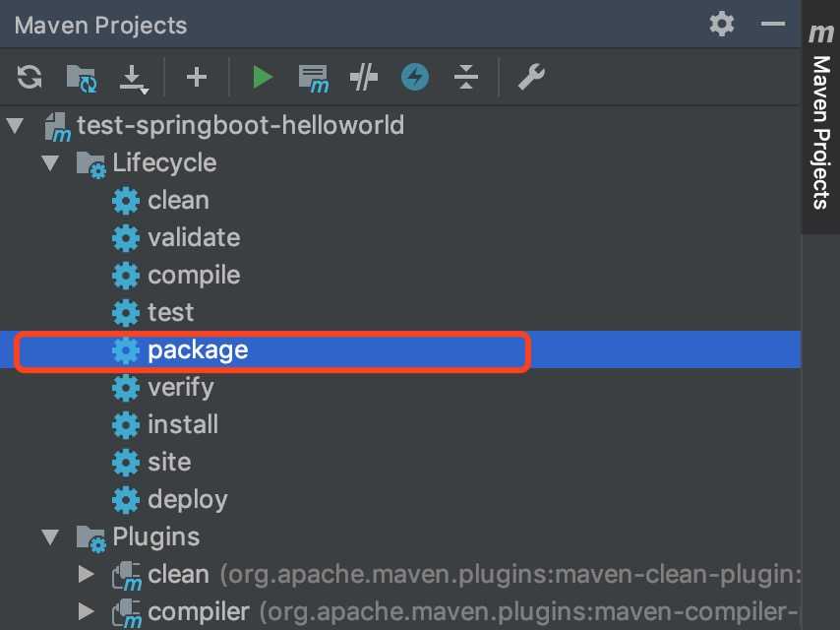Image resolution: width=840 pixels, height=630 pixels.
Task: Run Maven build with green play icon
Action: (263, 77)
